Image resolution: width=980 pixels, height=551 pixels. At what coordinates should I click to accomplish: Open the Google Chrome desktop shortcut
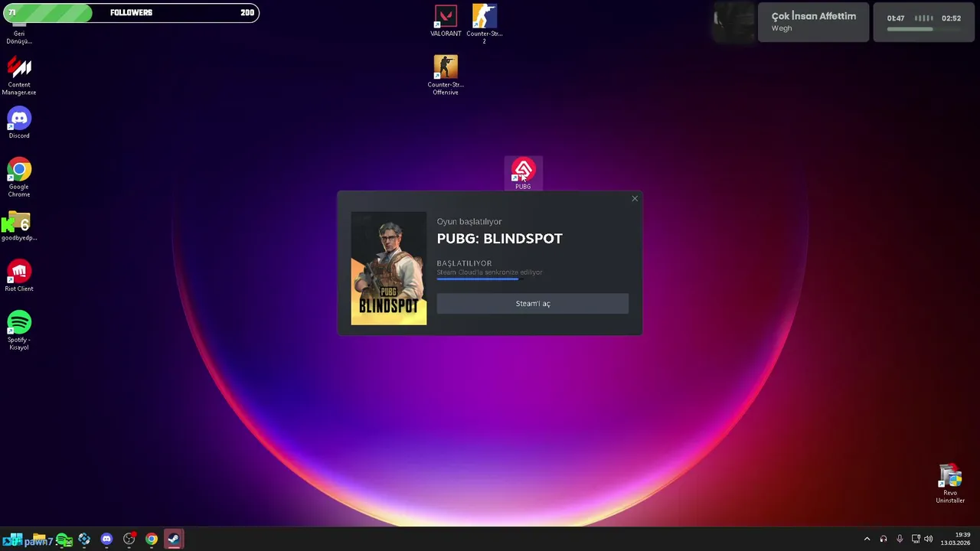point(19,178)
